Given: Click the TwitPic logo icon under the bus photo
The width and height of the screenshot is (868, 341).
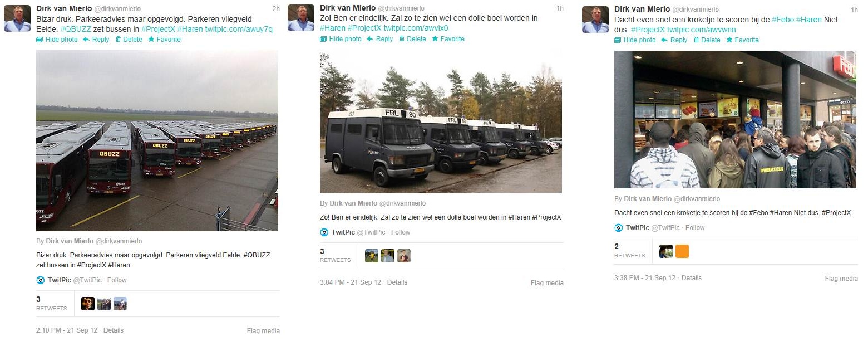Looking at the screenshot, I should (x=40, y=280).
